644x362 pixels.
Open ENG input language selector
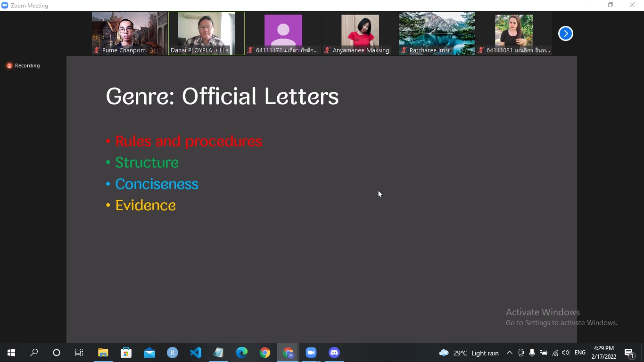pyautogui.click(x=580, y=353)
